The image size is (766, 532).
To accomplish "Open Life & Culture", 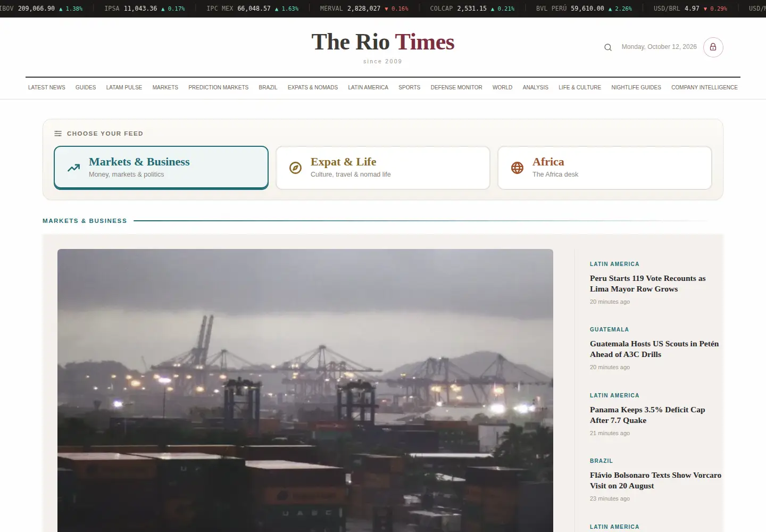I will tap(580, 87).
